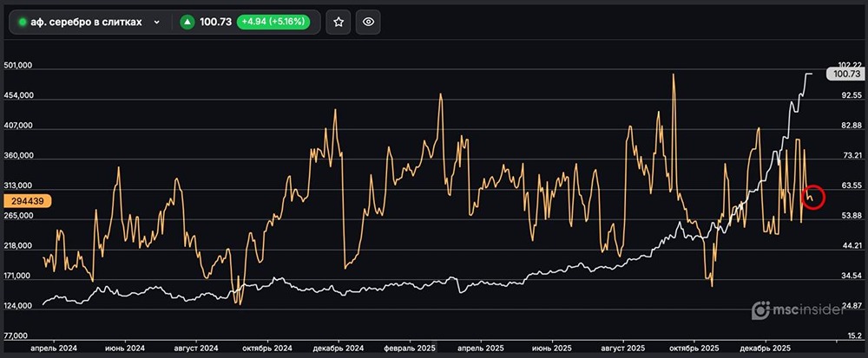Screen dimensions: 868x358
Task: Click the «декабрь 2025» time-axis label
Action: pos(767,348)
